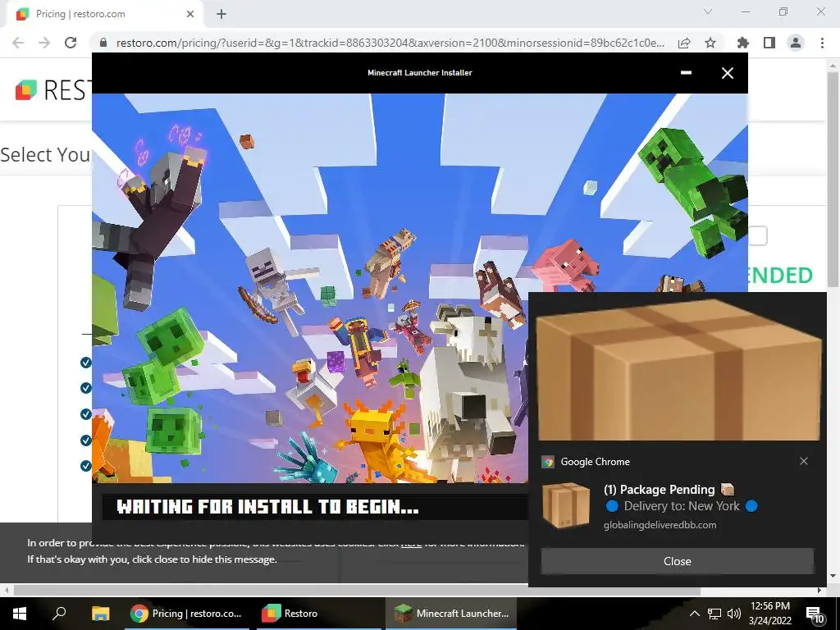Click the page scrollbar down arrow

coord(833,576)
